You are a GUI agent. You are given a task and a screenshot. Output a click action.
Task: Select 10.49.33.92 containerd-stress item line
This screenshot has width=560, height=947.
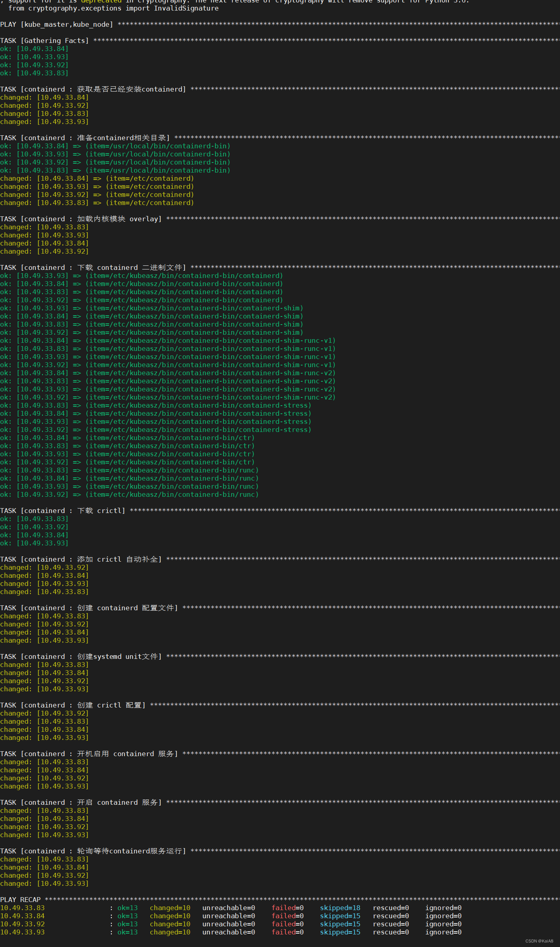(x=156, y=430)
